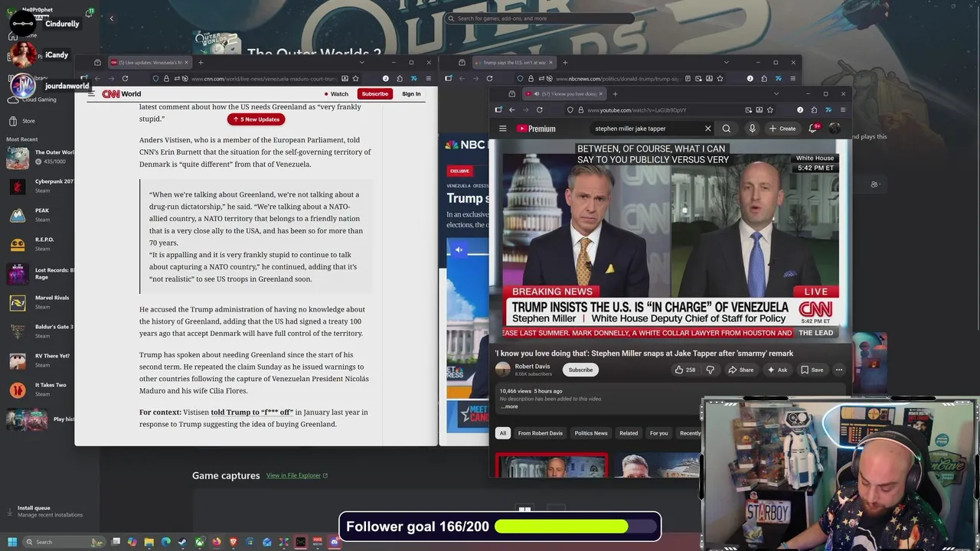Open the YouTube account avatar menu
Screen dimensions: 980x551
[835, 129]
